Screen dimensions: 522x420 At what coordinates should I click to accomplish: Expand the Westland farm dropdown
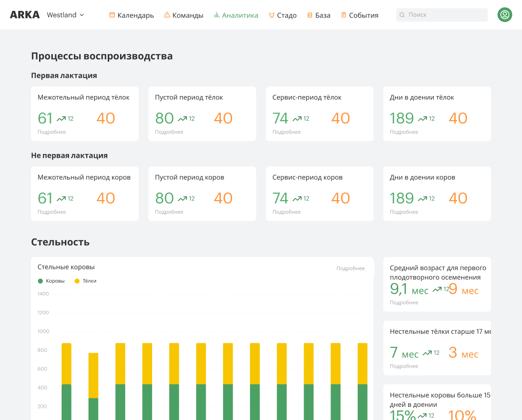[65, 15]
